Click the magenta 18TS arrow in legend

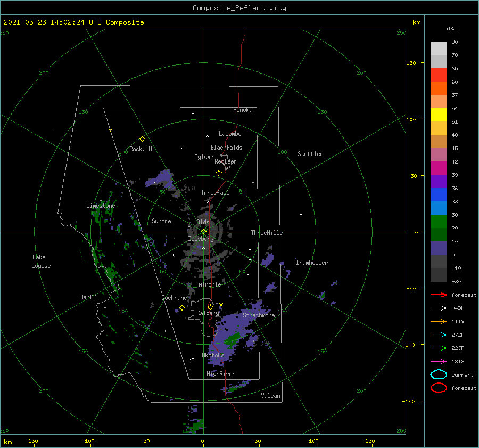pos(439,362)
